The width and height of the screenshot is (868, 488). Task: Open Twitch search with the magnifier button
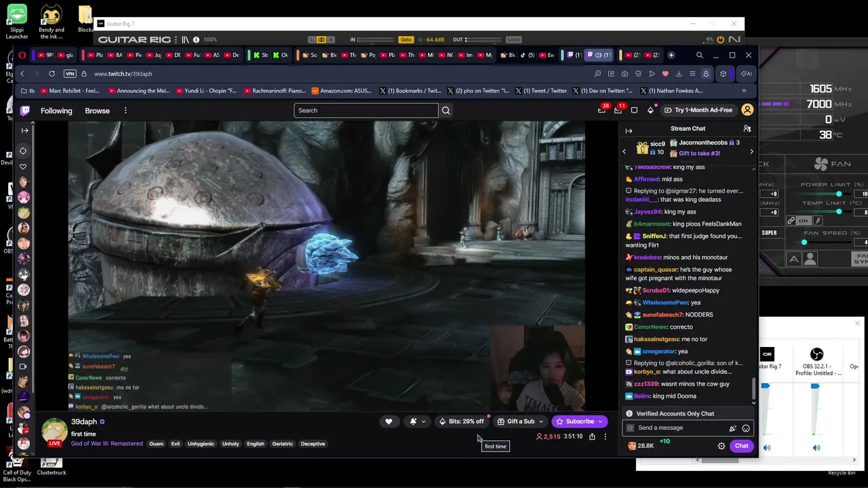coord(446,110)
